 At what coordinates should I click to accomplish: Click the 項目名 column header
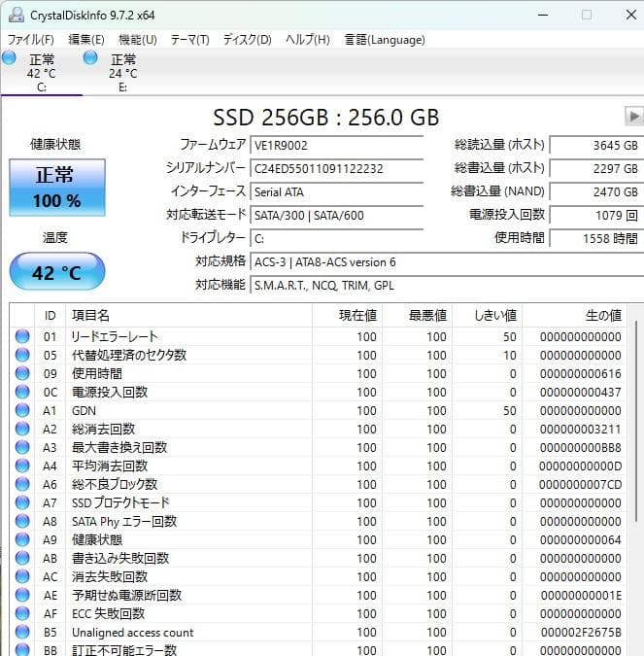coord(189,316)
